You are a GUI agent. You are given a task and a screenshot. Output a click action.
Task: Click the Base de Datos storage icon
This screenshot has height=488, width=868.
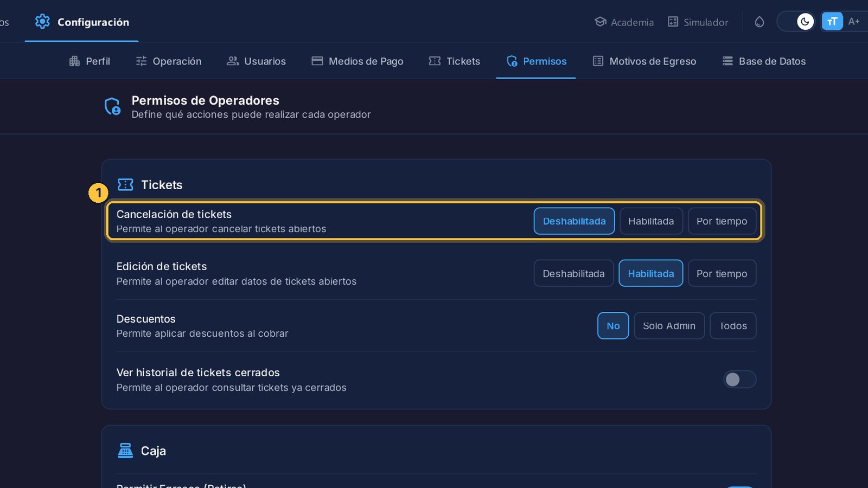[x=727, y=61]
